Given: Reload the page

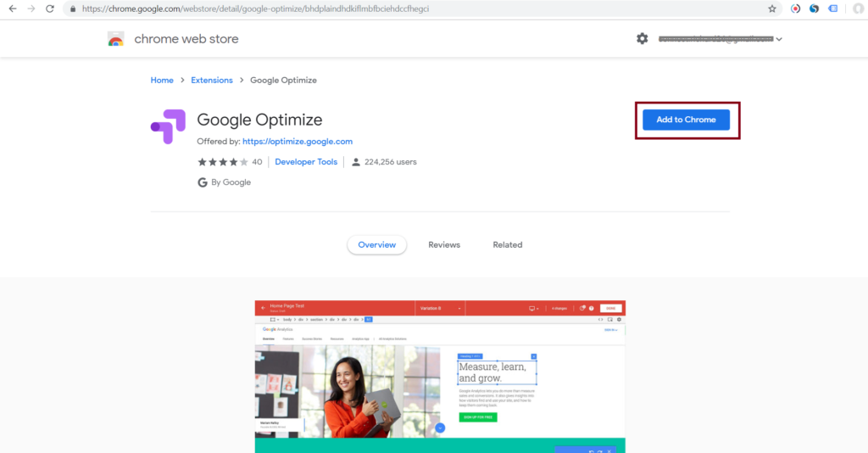Looking at the screenshot, I should (x=50, y=8).
